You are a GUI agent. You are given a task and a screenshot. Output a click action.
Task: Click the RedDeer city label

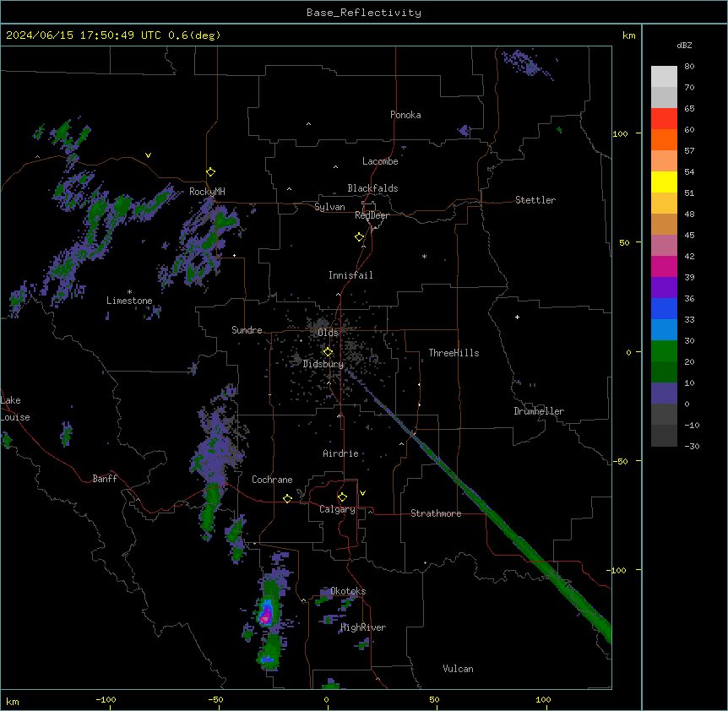(372, 215)
